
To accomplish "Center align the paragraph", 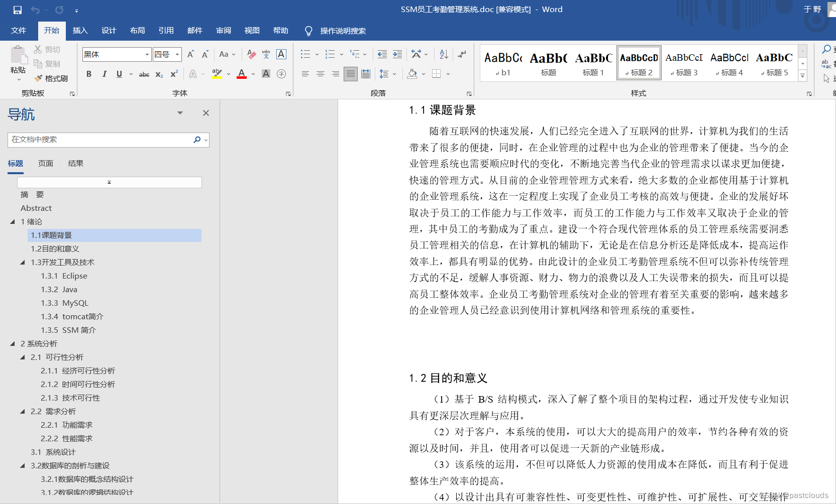I will [x=320, y=74].
